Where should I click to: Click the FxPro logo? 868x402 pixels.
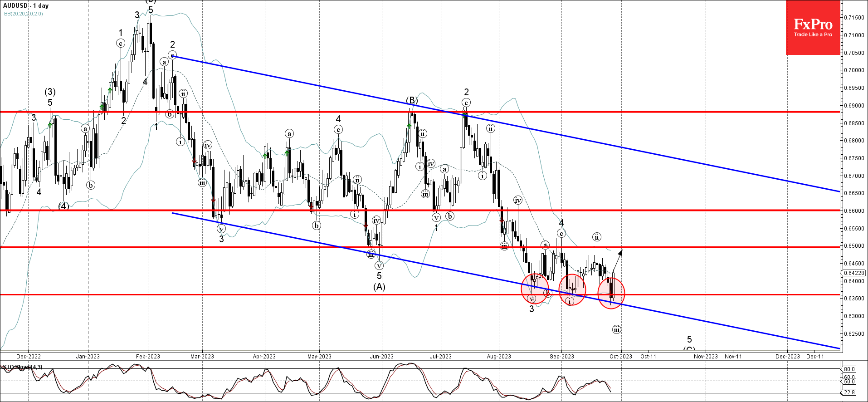pyautogui.click(x=813, y=28)
